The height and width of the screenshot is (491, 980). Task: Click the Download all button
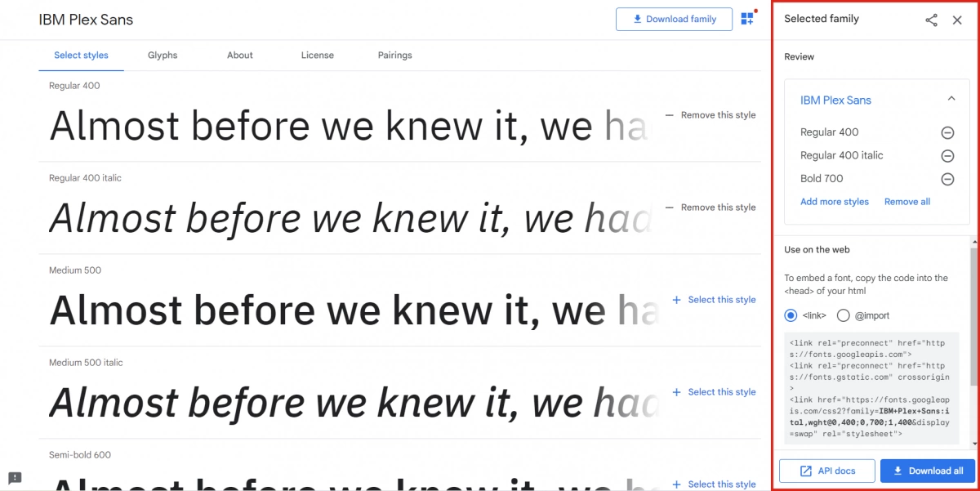[928, 471]
